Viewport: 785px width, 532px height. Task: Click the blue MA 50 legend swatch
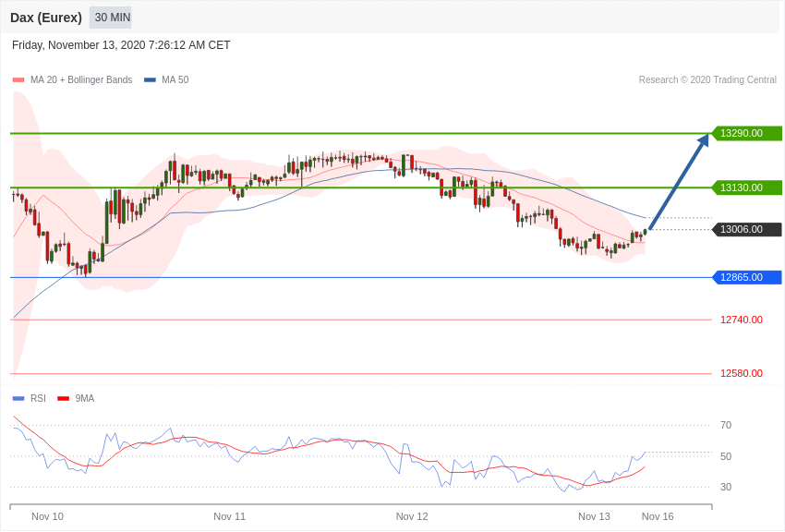click(x=150, y=80)
